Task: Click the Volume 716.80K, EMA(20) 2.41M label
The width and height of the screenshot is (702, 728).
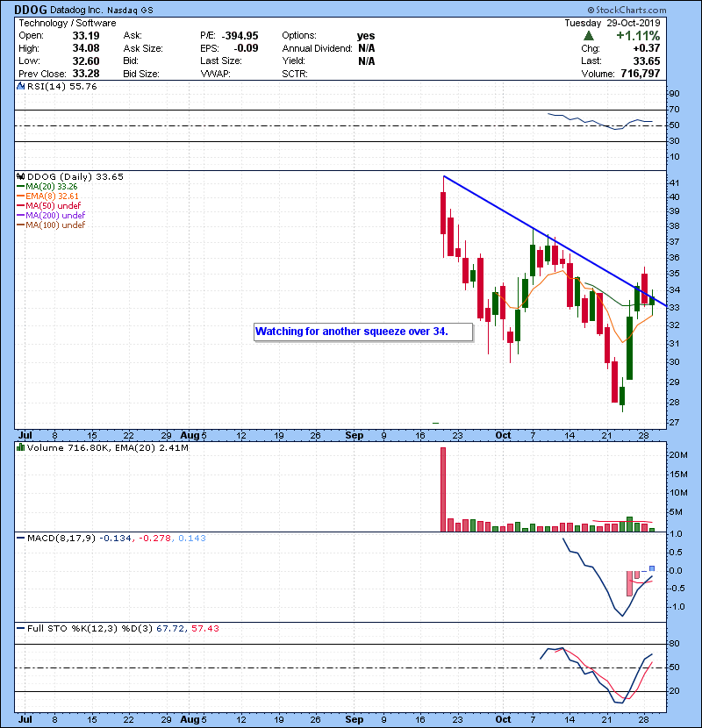Action: [108, 447]
